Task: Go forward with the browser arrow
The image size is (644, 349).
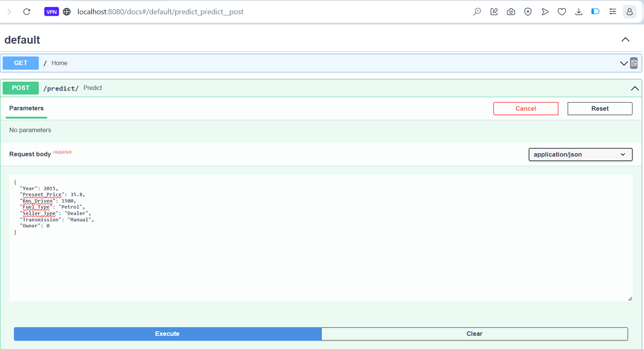Action: (9, 12)
